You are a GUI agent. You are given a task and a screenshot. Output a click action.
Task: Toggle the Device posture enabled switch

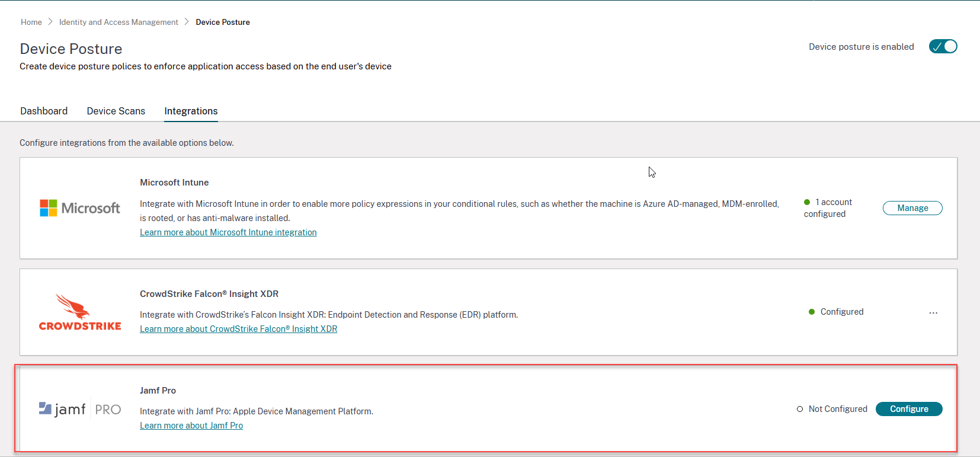click(x=943, y=46)
